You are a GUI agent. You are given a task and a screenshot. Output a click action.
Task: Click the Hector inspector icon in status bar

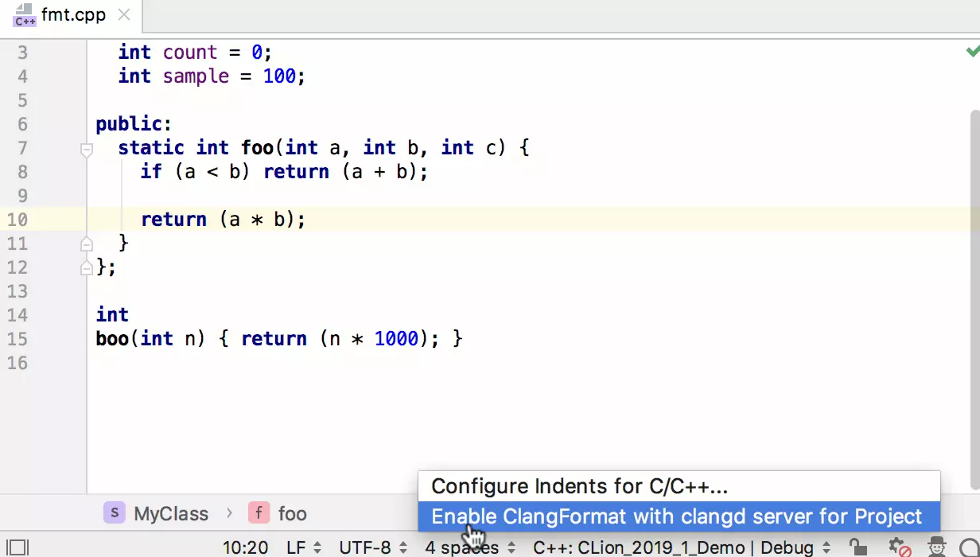(x=937, y=547)
